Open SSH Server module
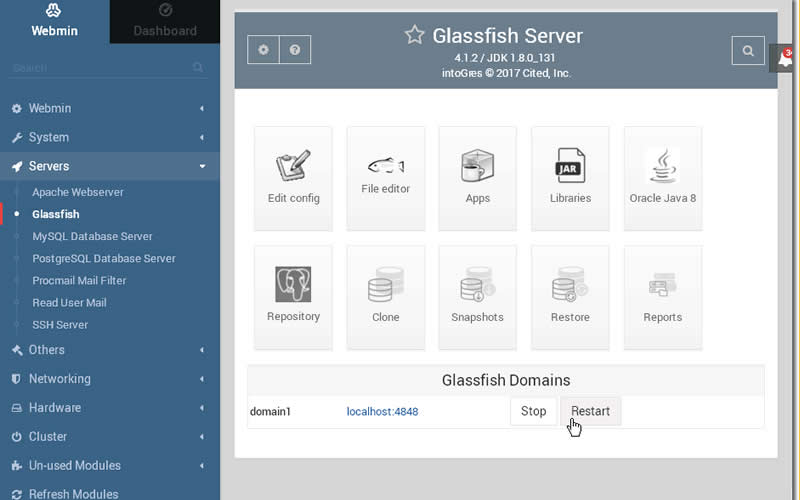Viewport: 800px width, 500px height. 60,325
